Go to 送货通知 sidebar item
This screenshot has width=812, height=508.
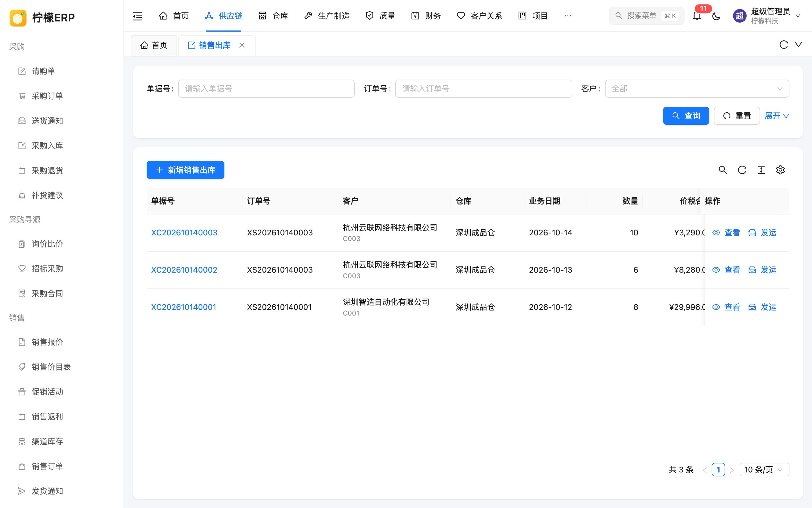(62, 121)
